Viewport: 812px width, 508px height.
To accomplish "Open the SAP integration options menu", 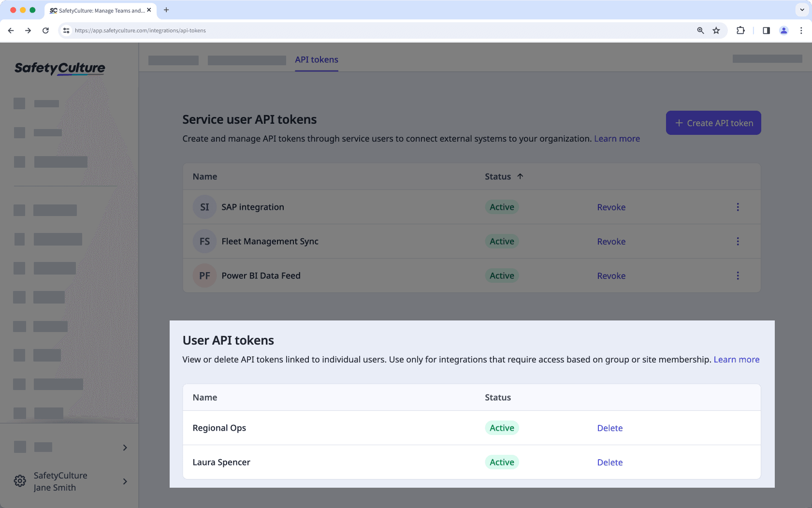I will coord(738,207).
